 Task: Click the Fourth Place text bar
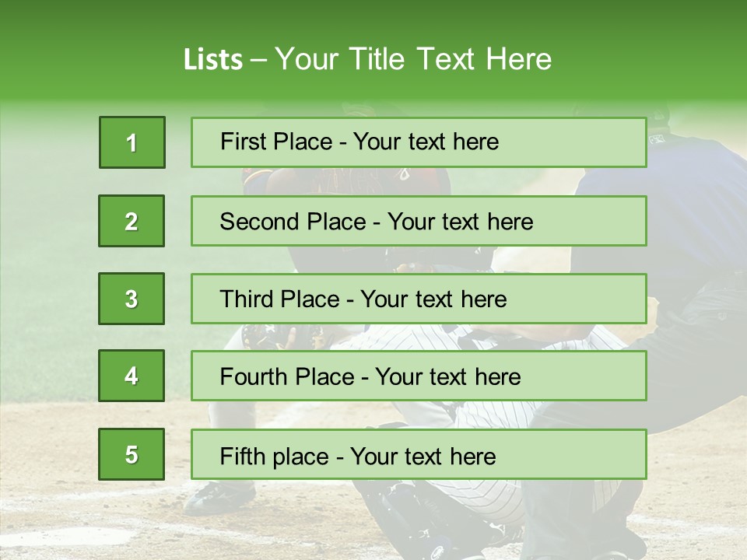pyautogui.click(x=419, y=376)
